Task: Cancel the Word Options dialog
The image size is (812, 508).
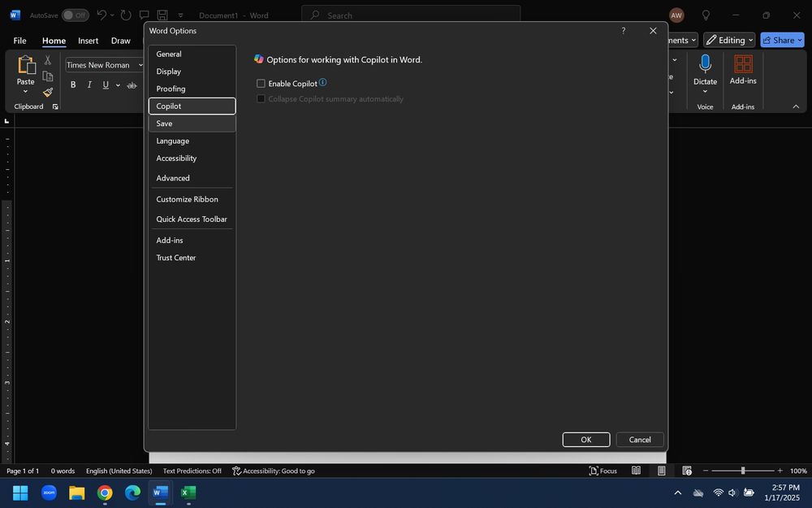Action: pos(640,439)
